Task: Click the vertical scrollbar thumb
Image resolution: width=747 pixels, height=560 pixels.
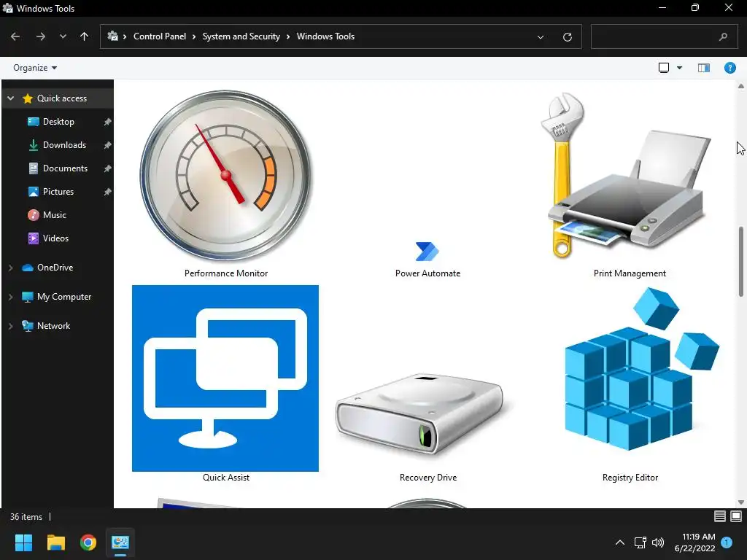Action: click(x=741, y=262)
